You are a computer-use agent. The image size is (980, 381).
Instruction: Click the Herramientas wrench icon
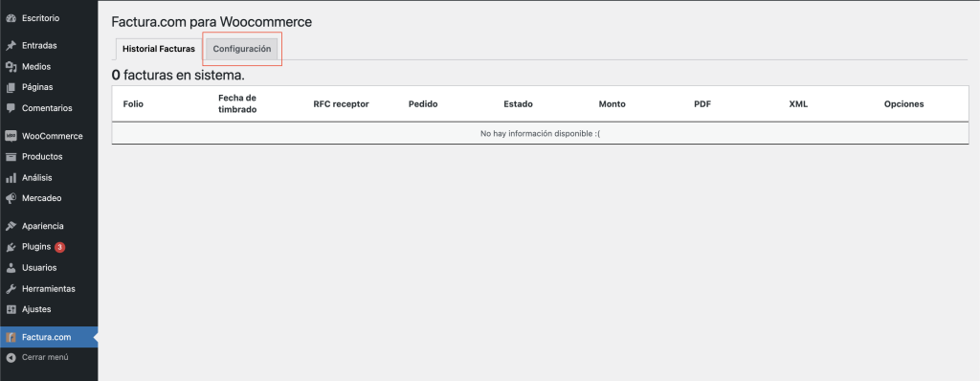pyautogui.click(x=11, y=289)
